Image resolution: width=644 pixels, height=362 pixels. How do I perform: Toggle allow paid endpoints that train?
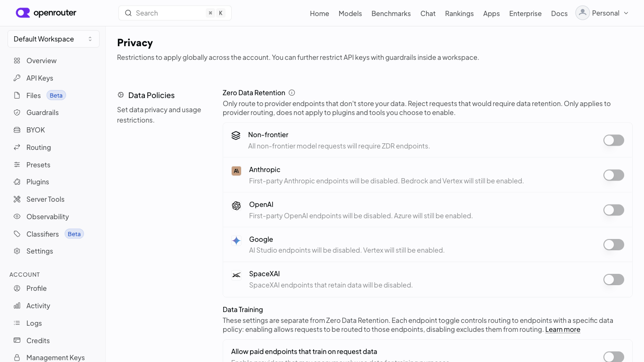click(614, 357)
